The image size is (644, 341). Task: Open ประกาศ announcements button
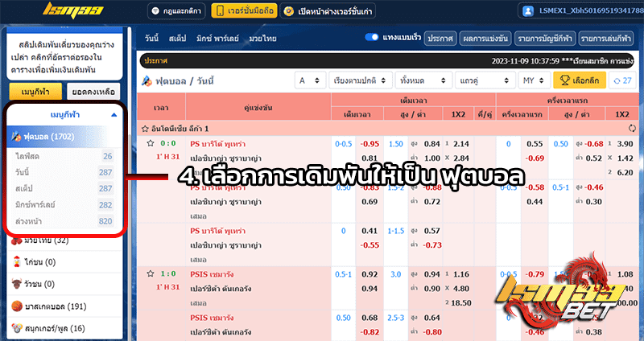440,38
